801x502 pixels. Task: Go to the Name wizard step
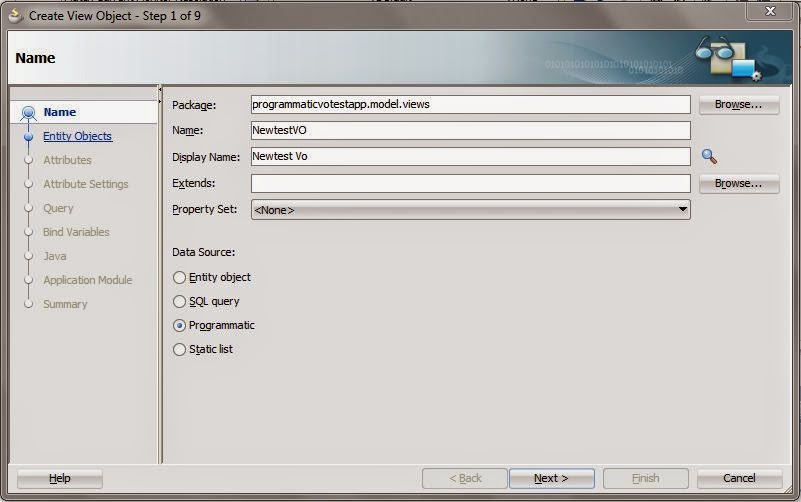click(x=60, y=112)
